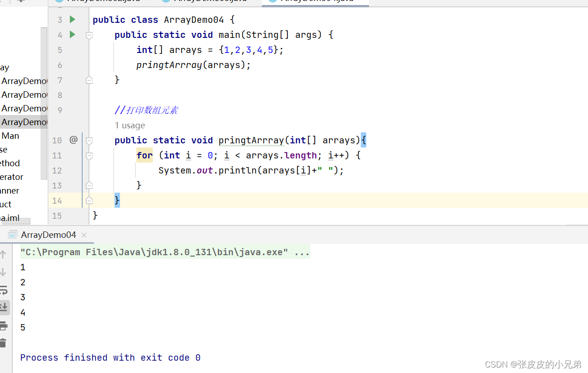Run class ArrayDemo04 from line 3 gutter
588x373 pixels.
click(x=72, y=20)
